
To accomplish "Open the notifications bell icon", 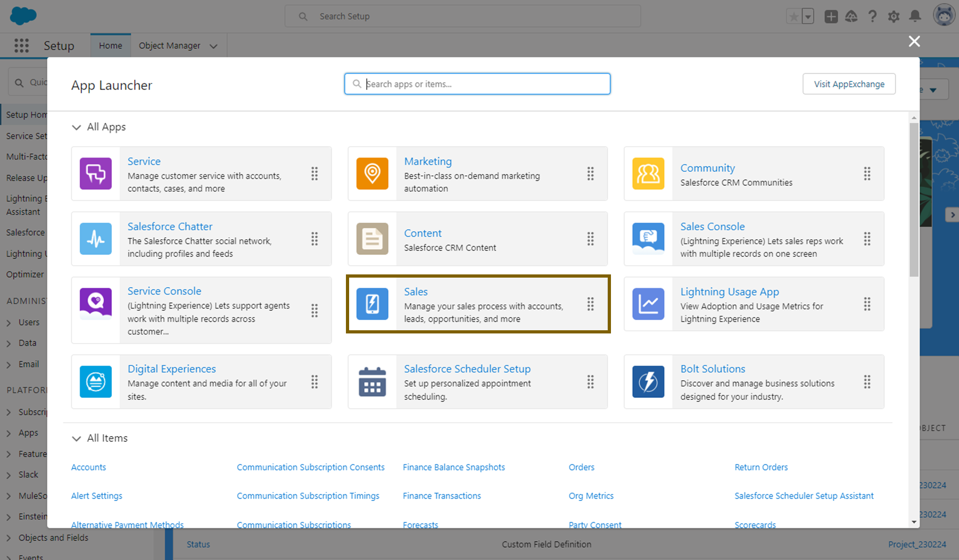I will coord(915,16).
